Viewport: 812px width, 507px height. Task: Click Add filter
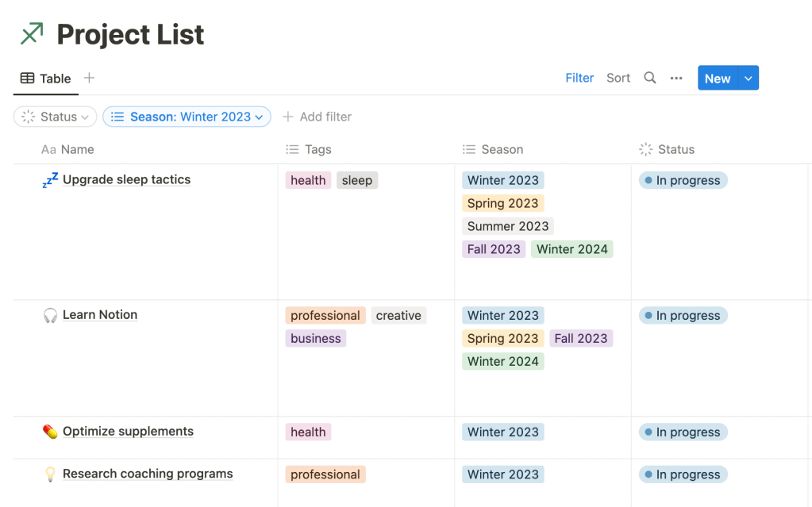[x=317, y=117]
